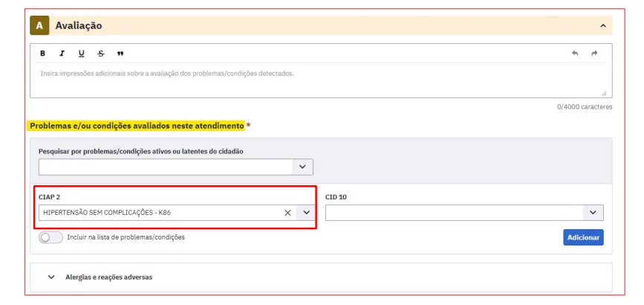Expand Alergias e reações adversas section
The image size is (644, 305).
coord(51,277)
